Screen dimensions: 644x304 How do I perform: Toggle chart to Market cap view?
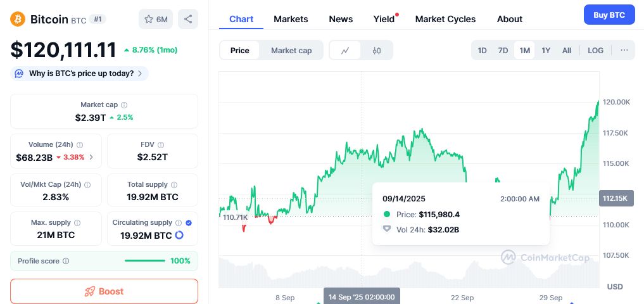[291, 51]
